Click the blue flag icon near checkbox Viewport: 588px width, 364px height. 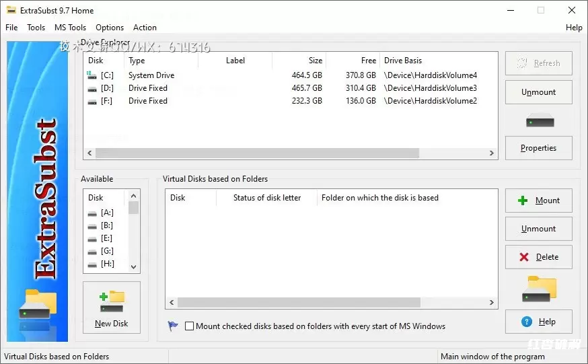point(173,326)
